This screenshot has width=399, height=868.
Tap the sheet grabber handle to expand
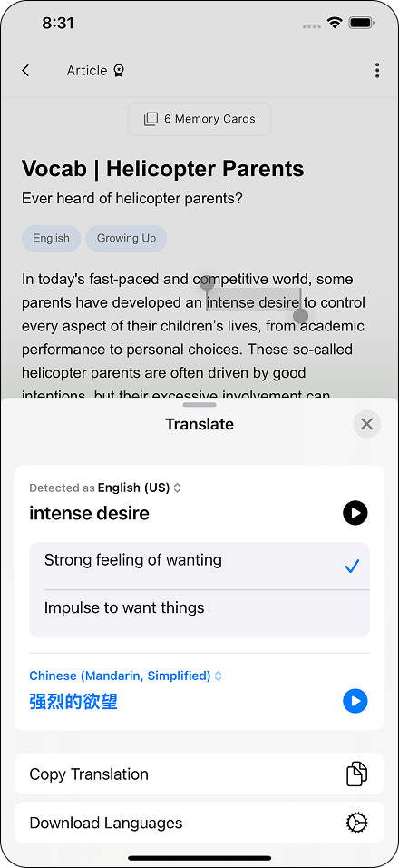point(199,405)
